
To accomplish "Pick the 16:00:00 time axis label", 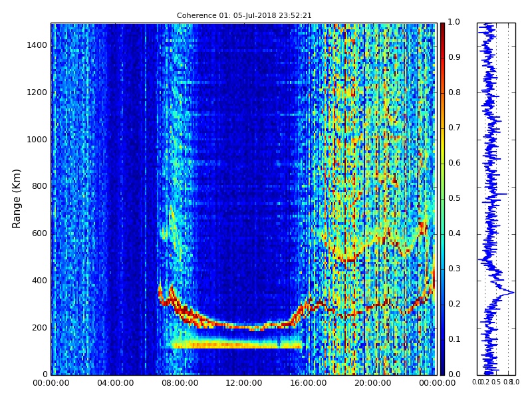I will click(309, 383).
